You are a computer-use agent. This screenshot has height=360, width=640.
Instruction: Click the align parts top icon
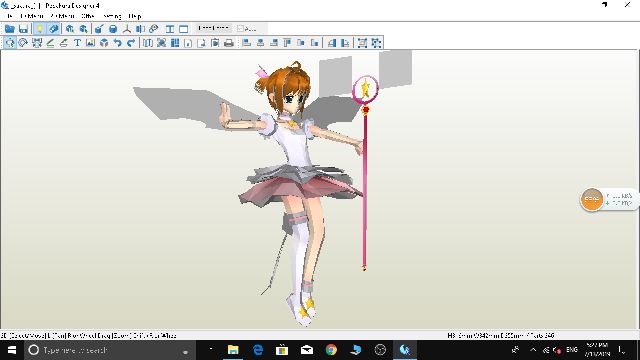287,42
